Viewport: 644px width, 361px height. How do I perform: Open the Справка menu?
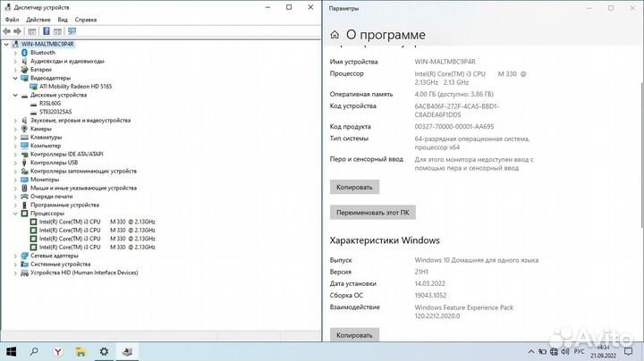click(86, 19)
